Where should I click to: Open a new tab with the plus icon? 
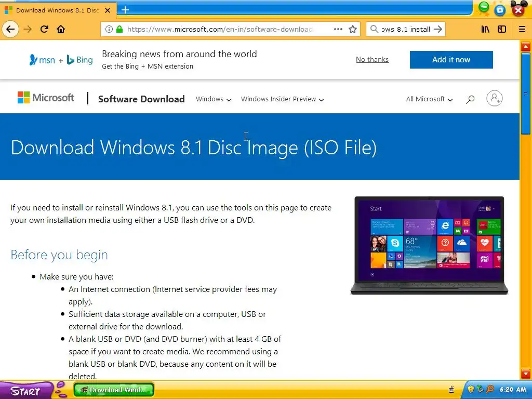coord(125,10)
